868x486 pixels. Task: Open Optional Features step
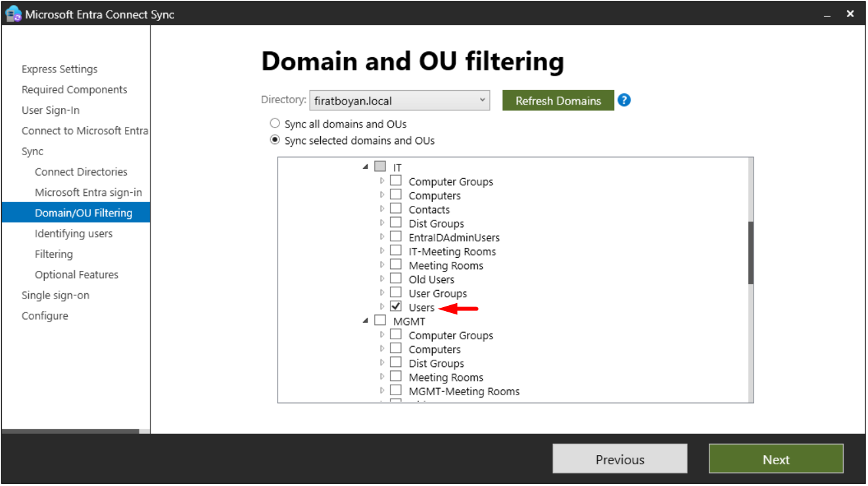coord(76,274)
